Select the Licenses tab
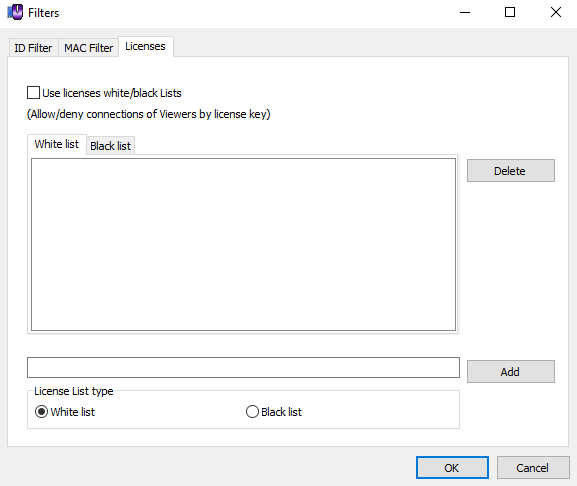The image size is (577, 486). point(146,46)
